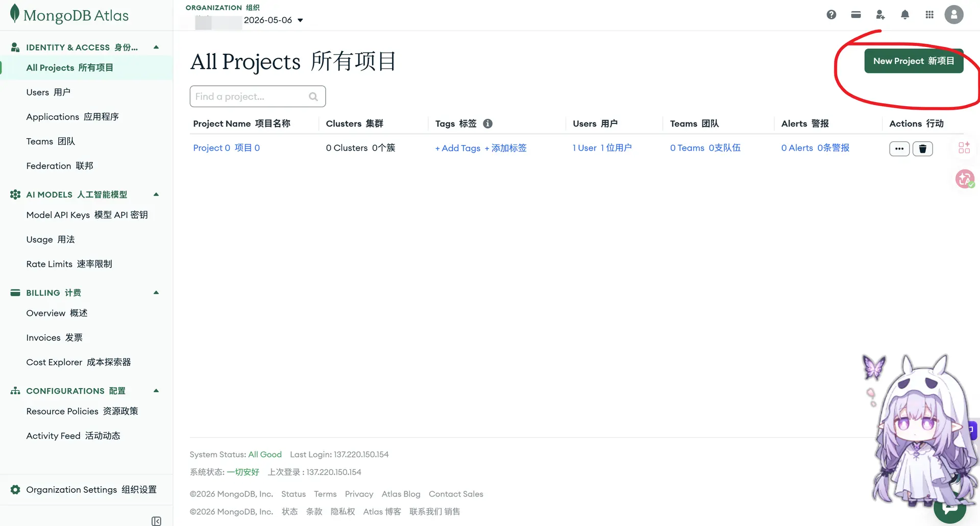Open the Privacy footer link
This screenshot has height=526, width=980.
click(359, 494)
